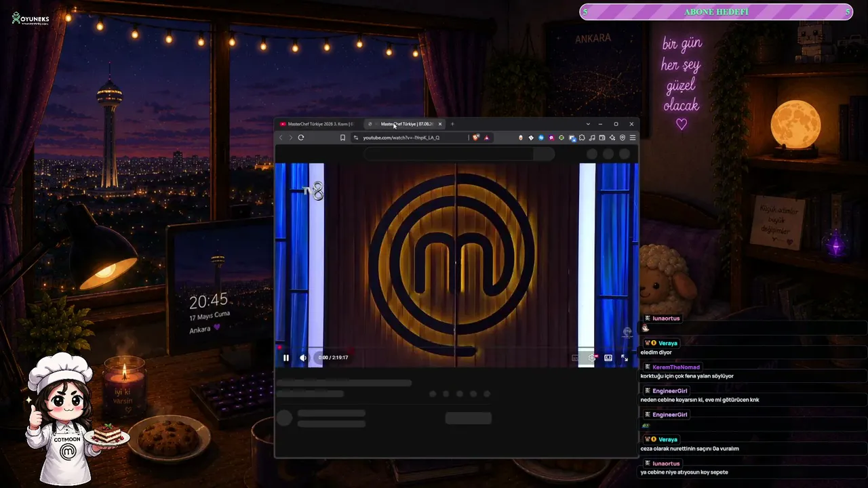Go back in the browser history

pos(281,138)
